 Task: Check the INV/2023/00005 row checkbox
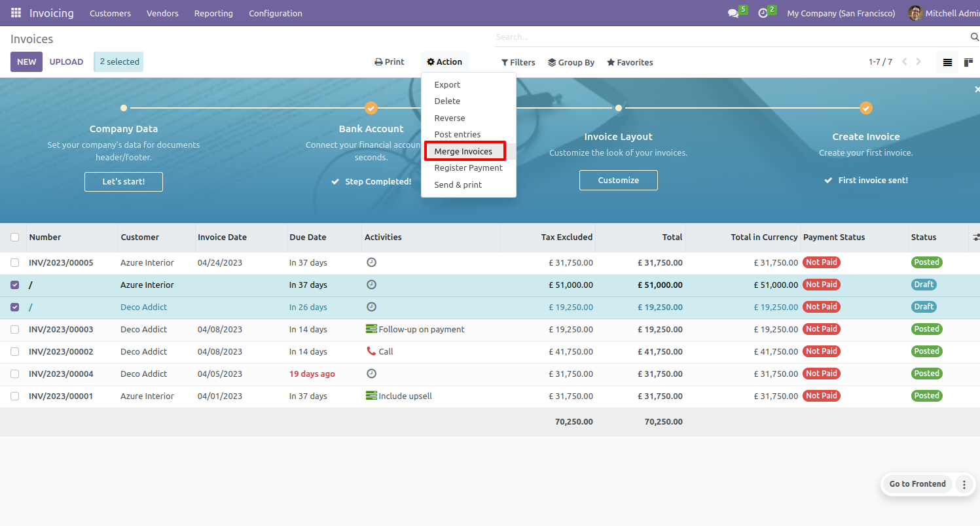point(14,262)
